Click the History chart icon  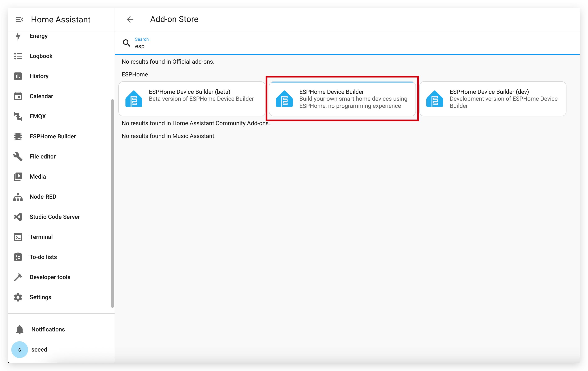[x=18, y=76]
